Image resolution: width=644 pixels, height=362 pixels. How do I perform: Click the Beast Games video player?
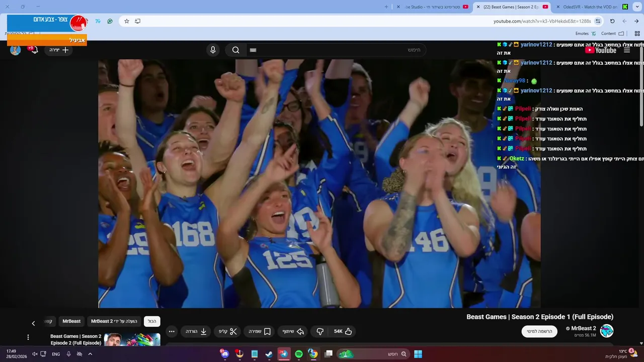click(x=319, y=184)
